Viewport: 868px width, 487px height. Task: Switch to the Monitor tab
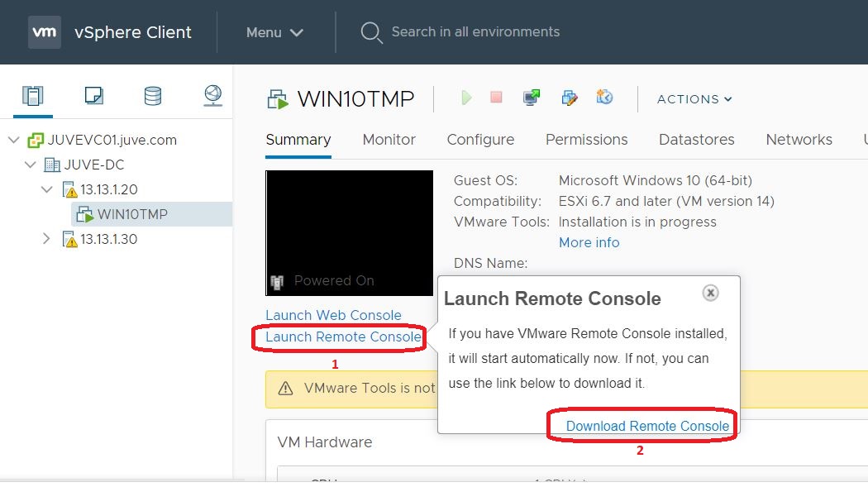click(389, 140)
